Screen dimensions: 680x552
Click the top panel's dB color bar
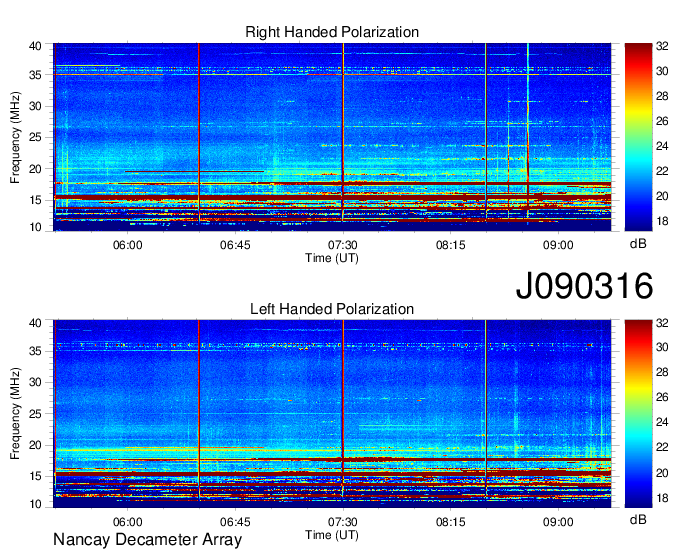click(x=638, y=137)
